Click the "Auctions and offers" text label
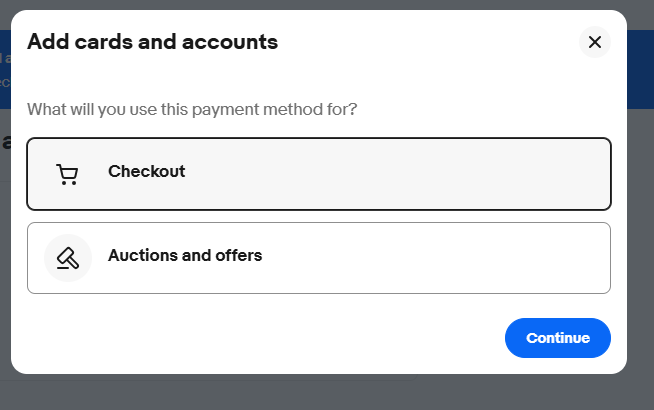This screenshot has width=654, height=410. (x=185, y=255)
